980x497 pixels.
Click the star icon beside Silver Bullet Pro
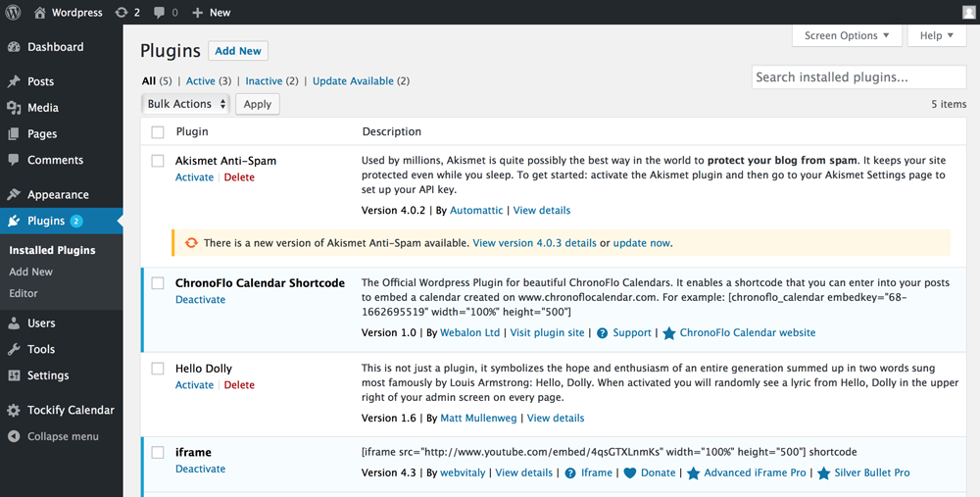[x=824, y=473]
